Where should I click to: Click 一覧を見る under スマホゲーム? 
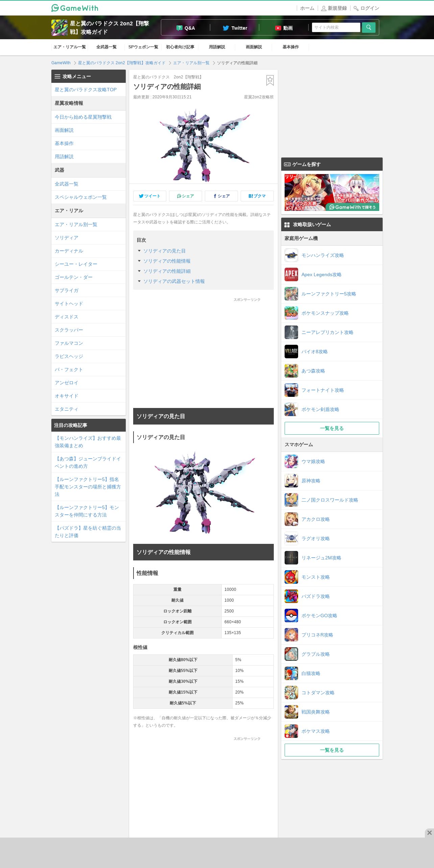point(332,750)
